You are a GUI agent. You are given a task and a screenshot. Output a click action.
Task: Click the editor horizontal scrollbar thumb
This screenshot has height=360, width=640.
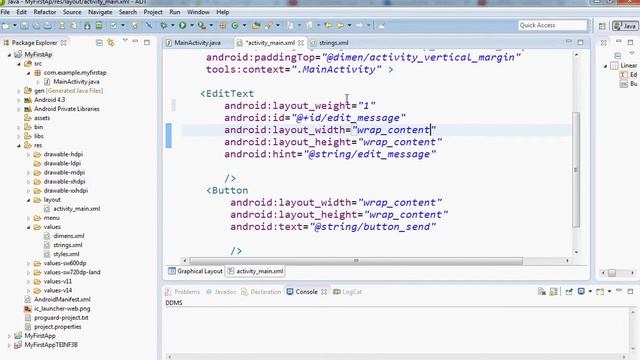[x=356, y=260]
